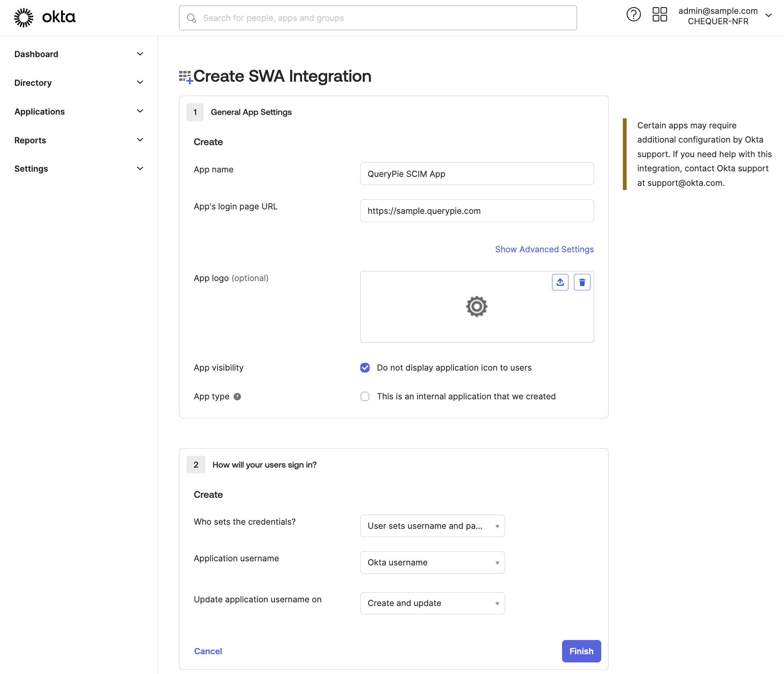Click the 'How will your users sign in?' heading

click(x=264, y=465)
